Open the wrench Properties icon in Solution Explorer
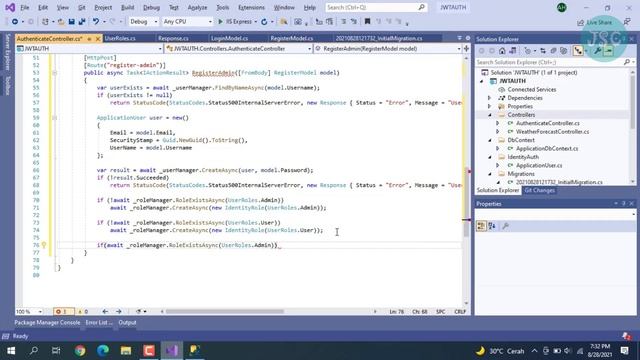640x360 pixels. pyautogui.click(x=598, y=51)
